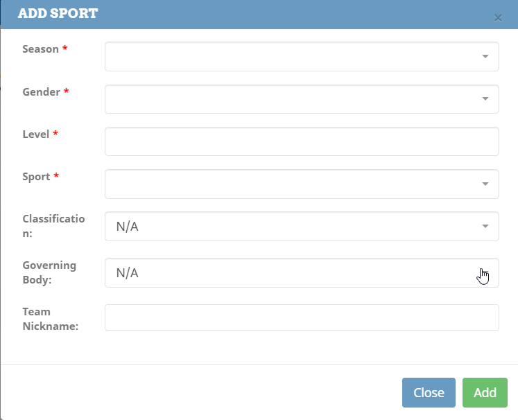Click the Team Nickname field label
The image size is (518, 420).
point(50,318)
